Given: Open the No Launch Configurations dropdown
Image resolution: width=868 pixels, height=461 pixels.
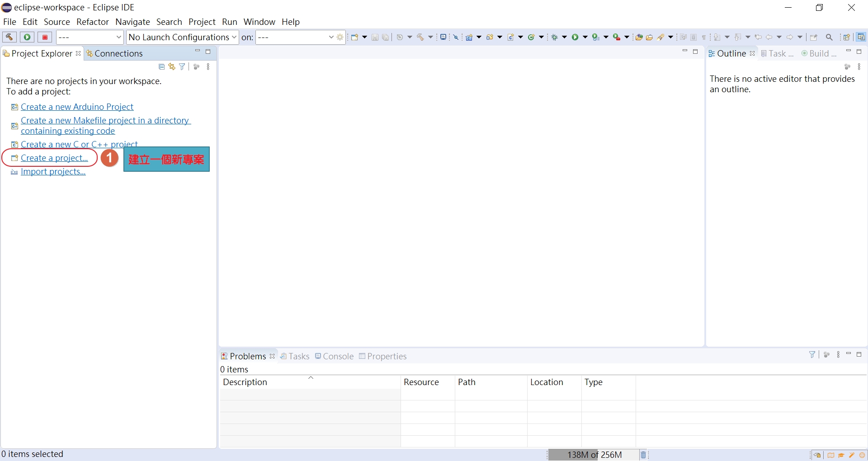Looking at the screenshot, I should pos(182,37).
